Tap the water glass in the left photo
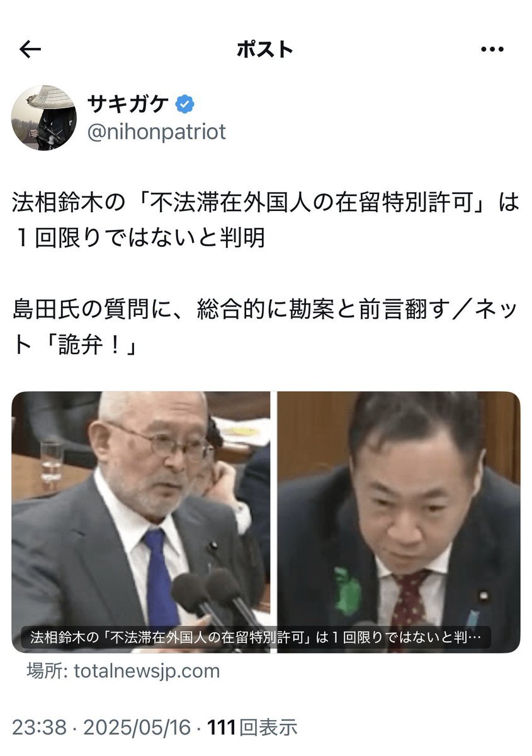532x756 pixels. click(x=52, y=461)
